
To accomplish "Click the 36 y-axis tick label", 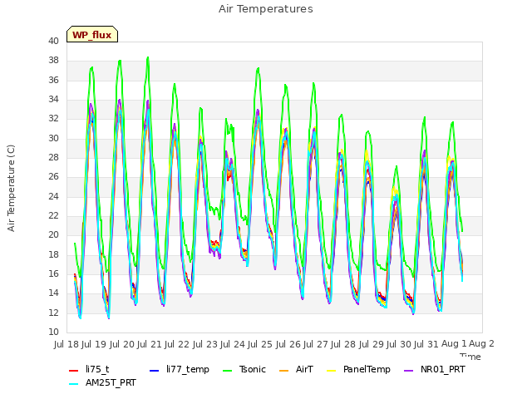I will 53,80.
